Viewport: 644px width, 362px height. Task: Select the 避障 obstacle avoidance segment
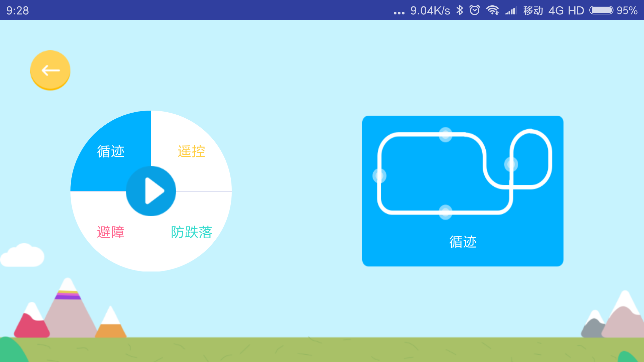(111, 232)
